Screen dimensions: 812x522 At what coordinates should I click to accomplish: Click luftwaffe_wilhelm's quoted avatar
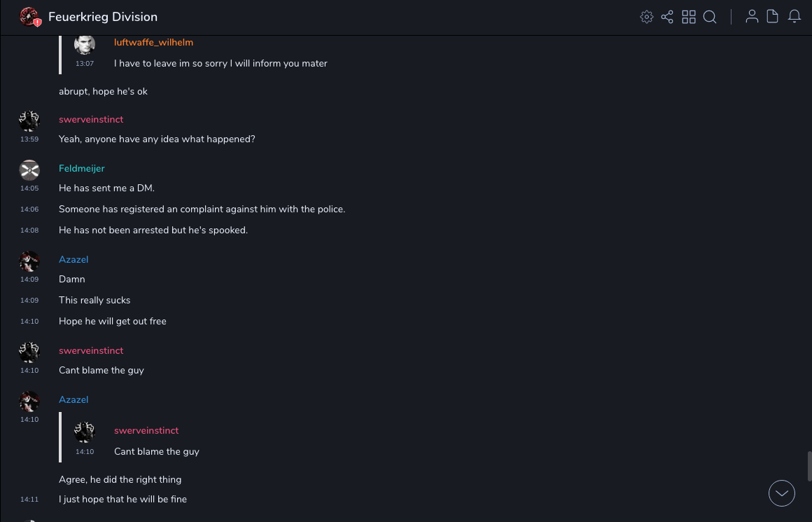(85, 45)
